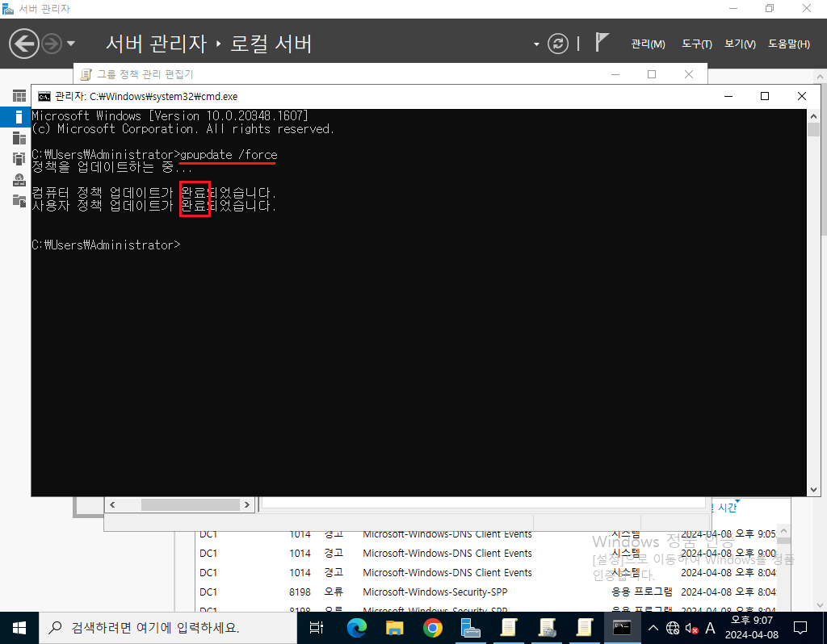
Task: Open the 도구(T) menu
Action: pos(696,44)
